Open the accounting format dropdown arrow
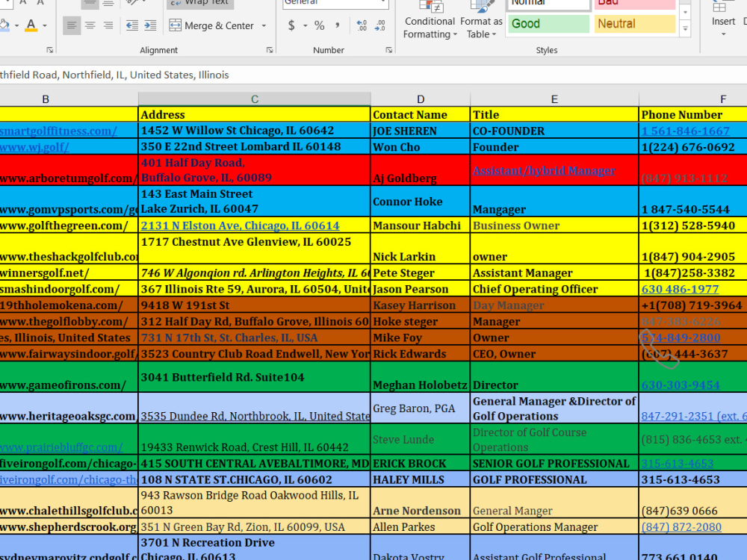This screenshot has height=560, width=747. click(305, 25)
